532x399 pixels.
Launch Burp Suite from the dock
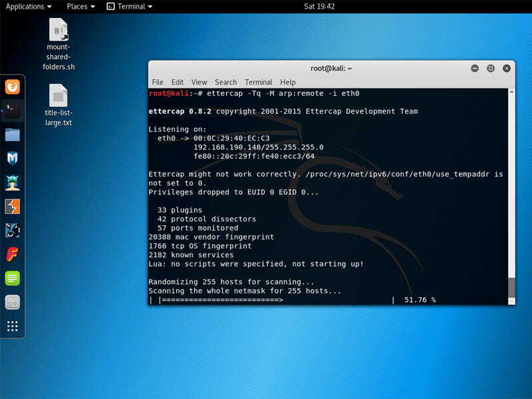tap(13, 206)
